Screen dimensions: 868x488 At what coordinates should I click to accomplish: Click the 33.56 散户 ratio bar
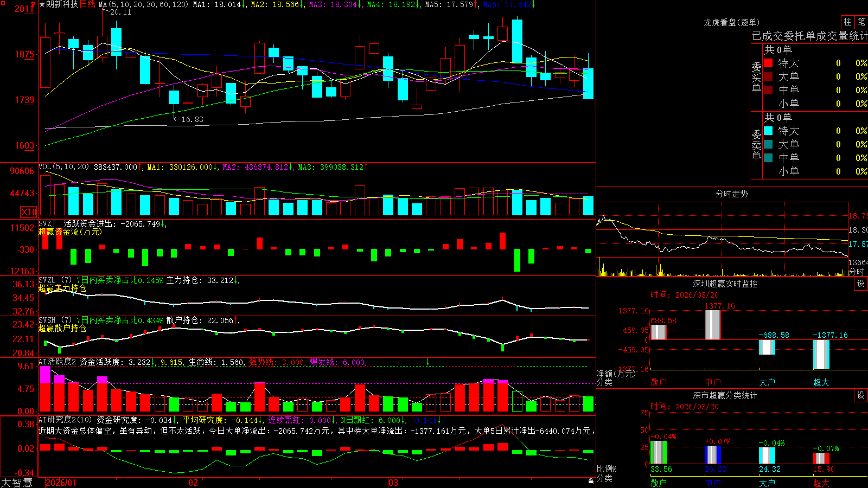pyautogui.click(x=659, y=452)
